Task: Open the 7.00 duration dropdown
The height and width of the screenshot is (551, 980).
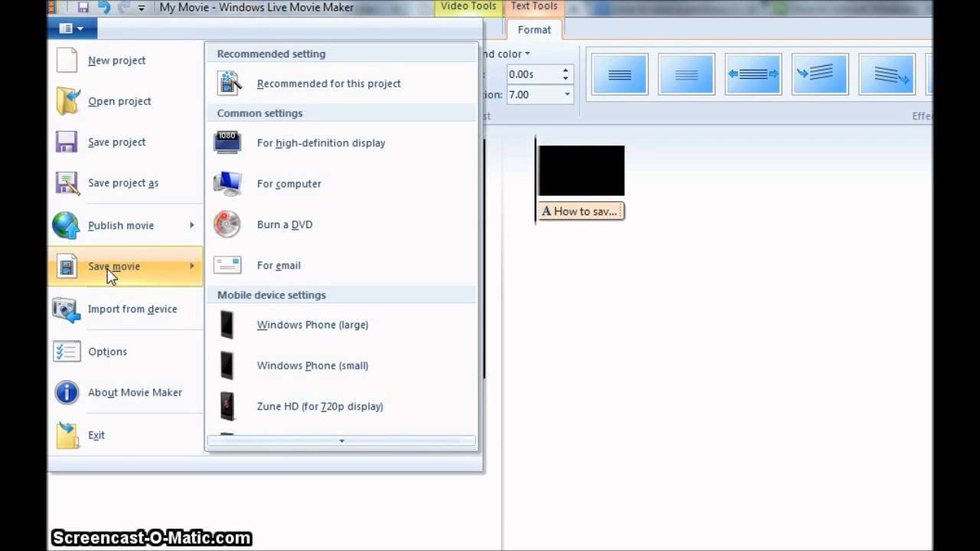Action: click(x=567, y=95)
